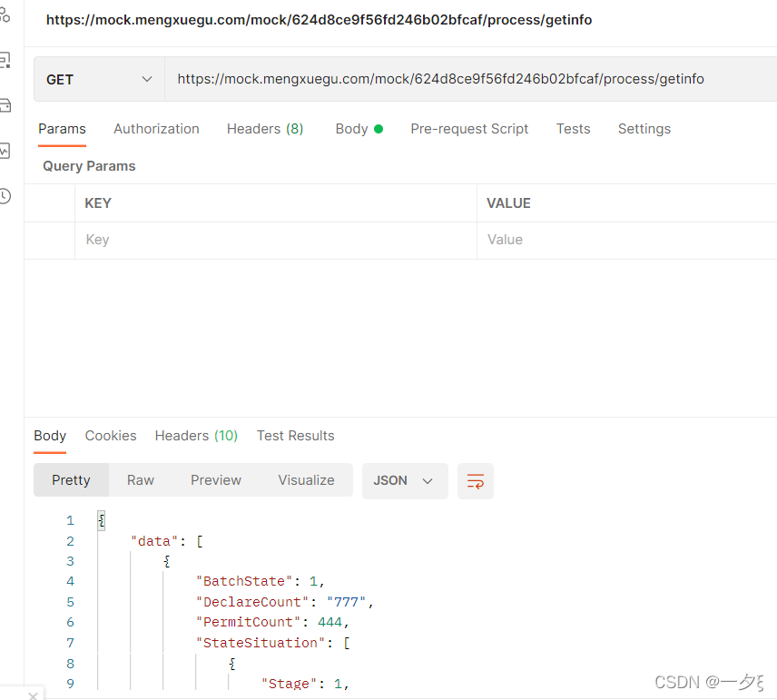Switch response view to Raw
Viewport: 777px width, 700px height.
[141, 480]
